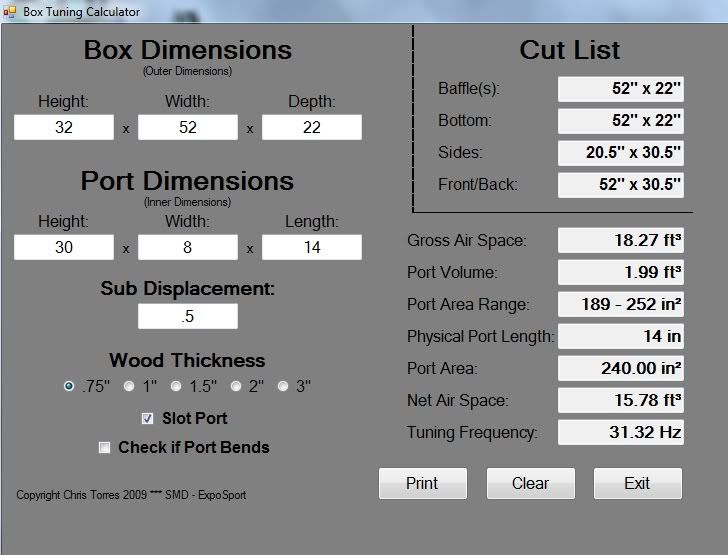Focus the box Height input field
Screen dimensions: 728x556
point(64,127)
